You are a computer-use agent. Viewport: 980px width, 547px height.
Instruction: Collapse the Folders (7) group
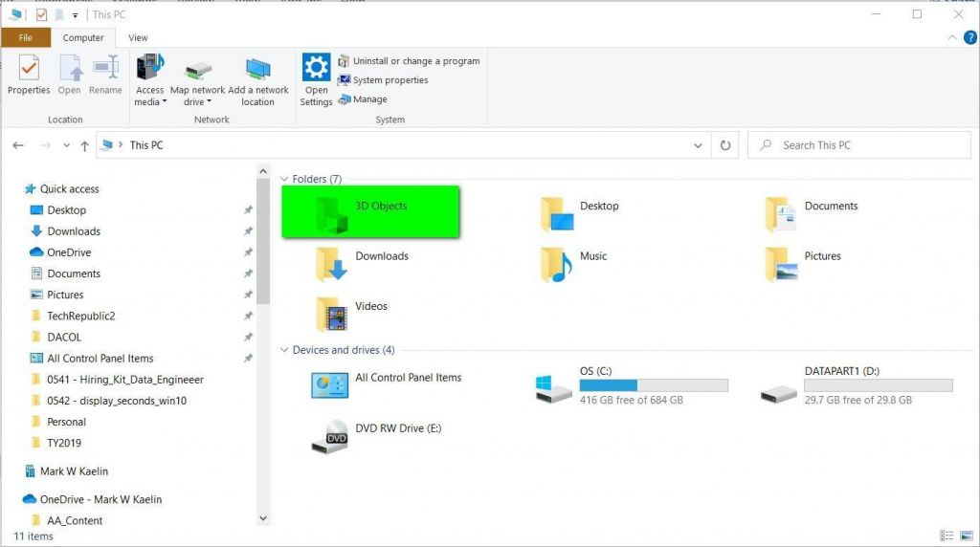pyautogui.click(x=284, y=179)
